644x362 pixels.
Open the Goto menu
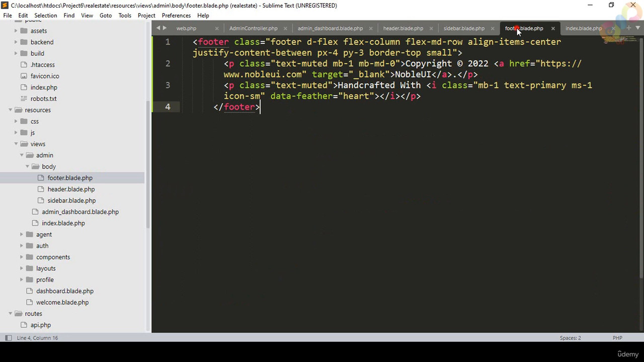106,16
